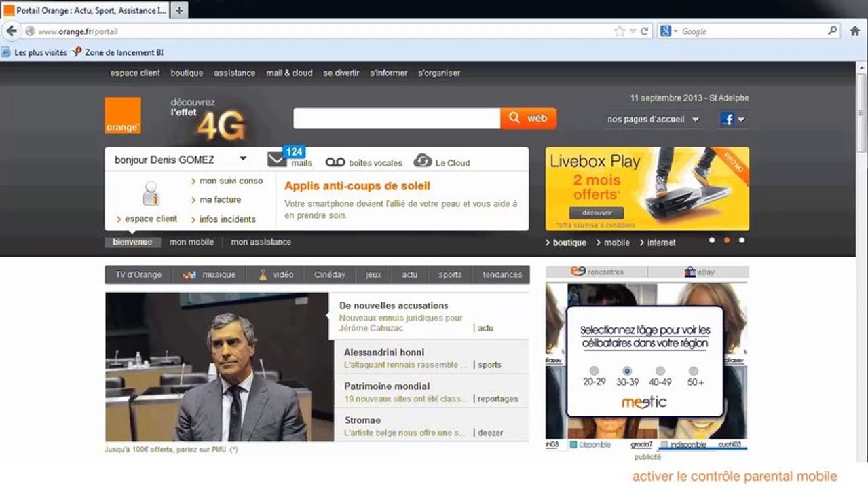
Task: Click the rencontres logo icon
Action: [578, 272]
